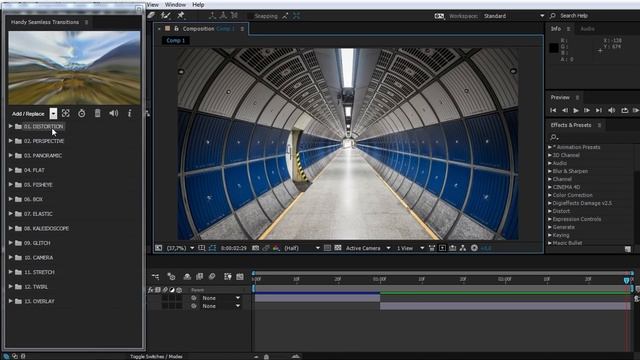Select the Eraser tool in toolbar
Image resolution: width=640 pixels, height=360 pixels.
[x=151, y=16]
